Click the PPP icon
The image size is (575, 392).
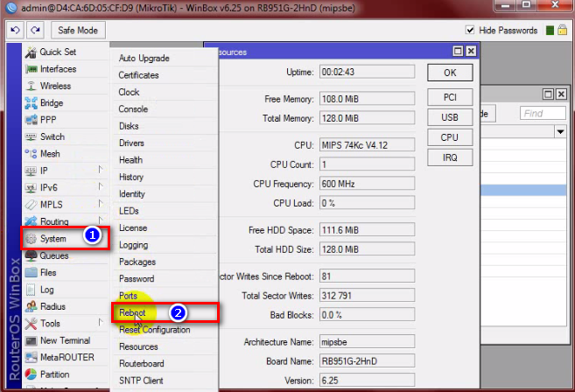[32, 120]
